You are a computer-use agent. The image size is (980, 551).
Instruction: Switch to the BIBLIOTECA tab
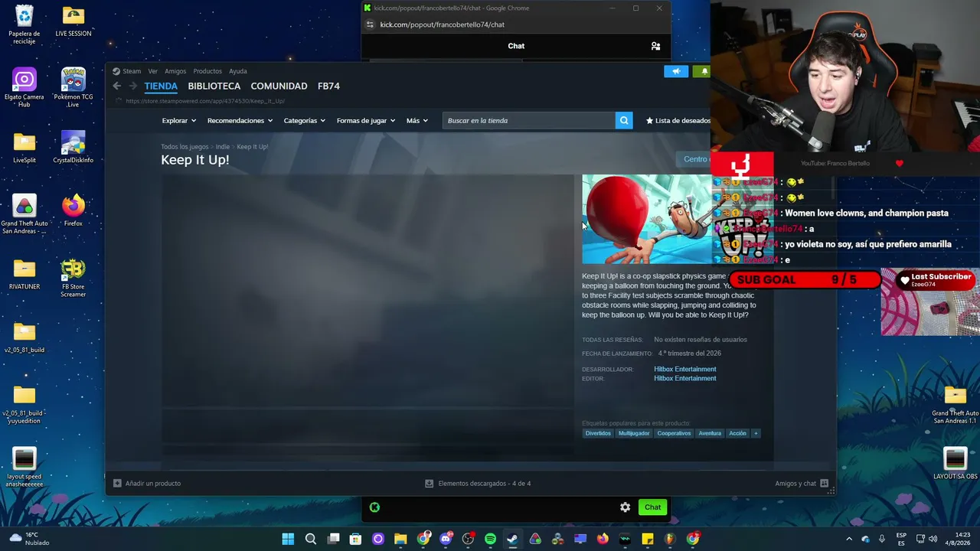point(214,86)
